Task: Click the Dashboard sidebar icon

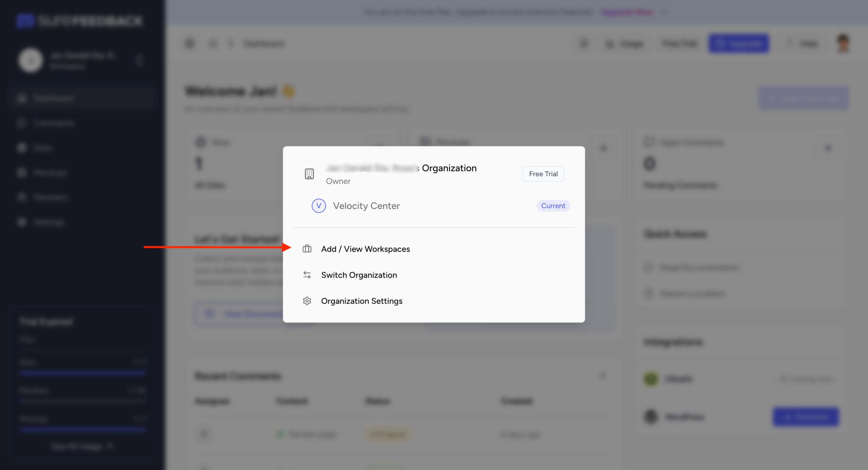Action: pyautogui.click(x=22, y=99)
